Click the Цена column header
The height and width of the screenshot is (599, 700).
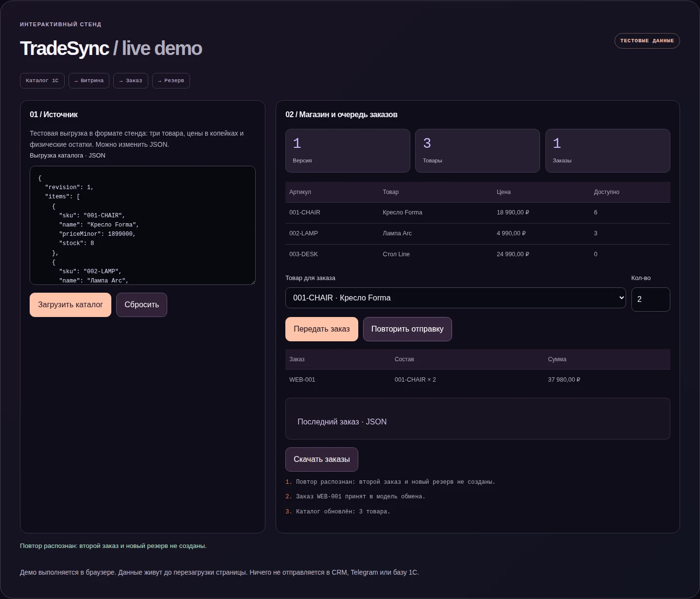504,192
